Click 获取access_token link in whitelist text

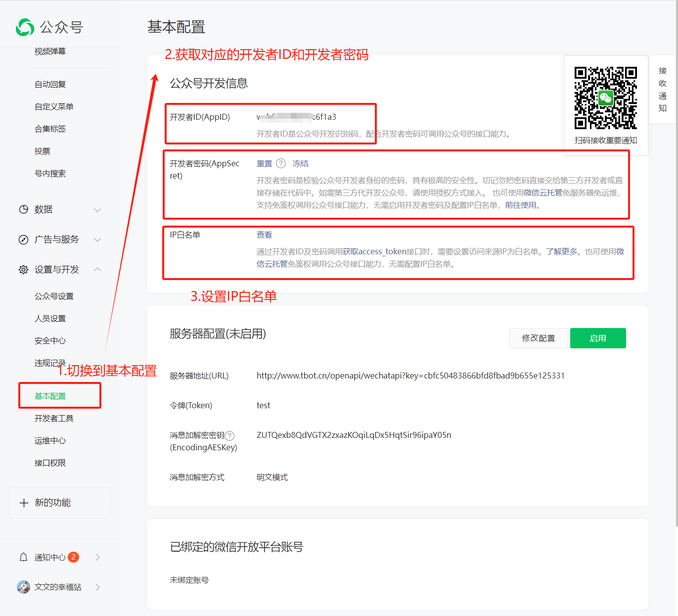click(x=374, y=252)
